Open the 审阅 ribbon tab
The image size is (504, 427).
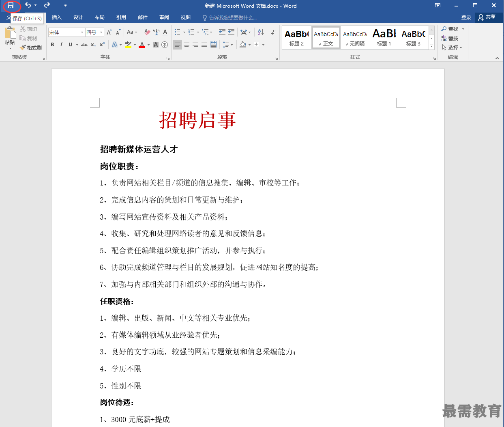pyautogui.click(x=164, y=17)
